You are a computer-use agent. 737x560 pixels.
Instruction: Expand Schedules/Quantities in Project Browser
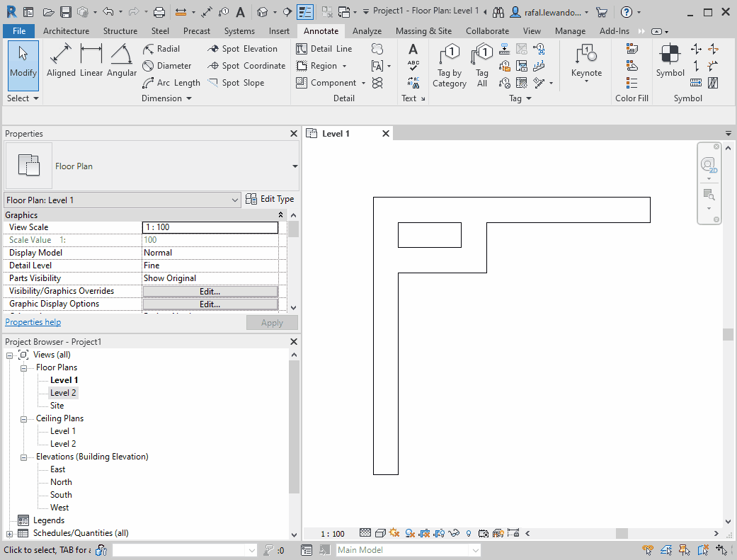9,533
